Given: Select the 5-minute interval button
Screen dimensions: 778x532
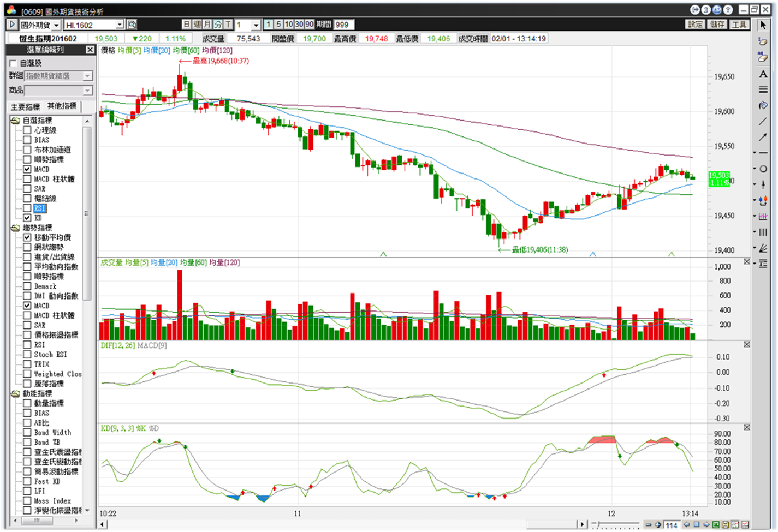Looking at the screenshot, I should [278, 25].
